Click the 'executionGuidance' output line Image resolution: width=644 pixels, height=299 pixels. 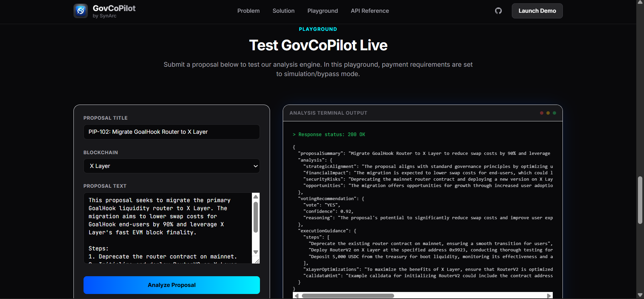tap(327, 231)
